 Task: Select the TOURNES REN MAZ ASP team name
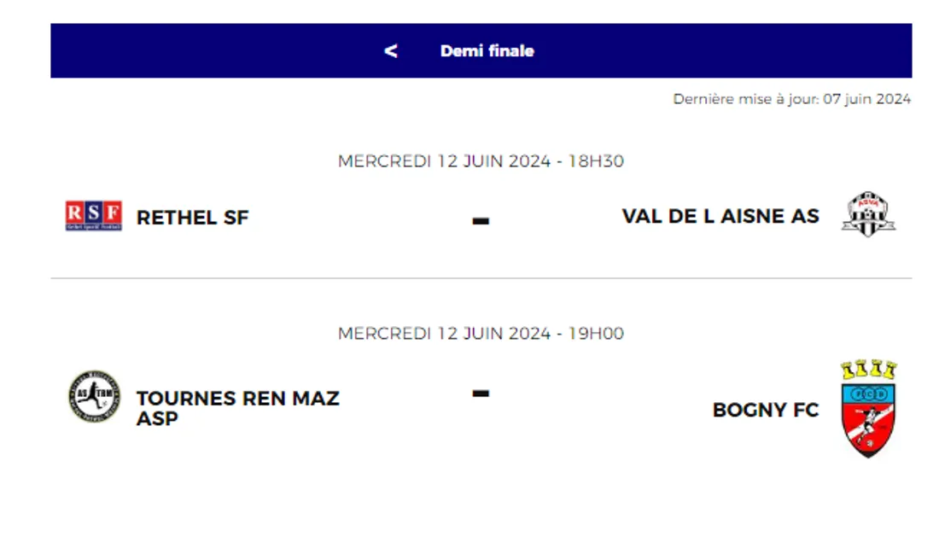[237, 408]
